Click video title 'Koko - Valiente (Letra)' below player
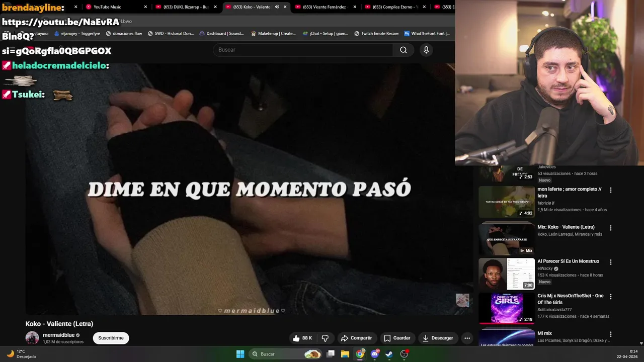Viewport: 644px width, 362px height. click(x=59, y=324)
